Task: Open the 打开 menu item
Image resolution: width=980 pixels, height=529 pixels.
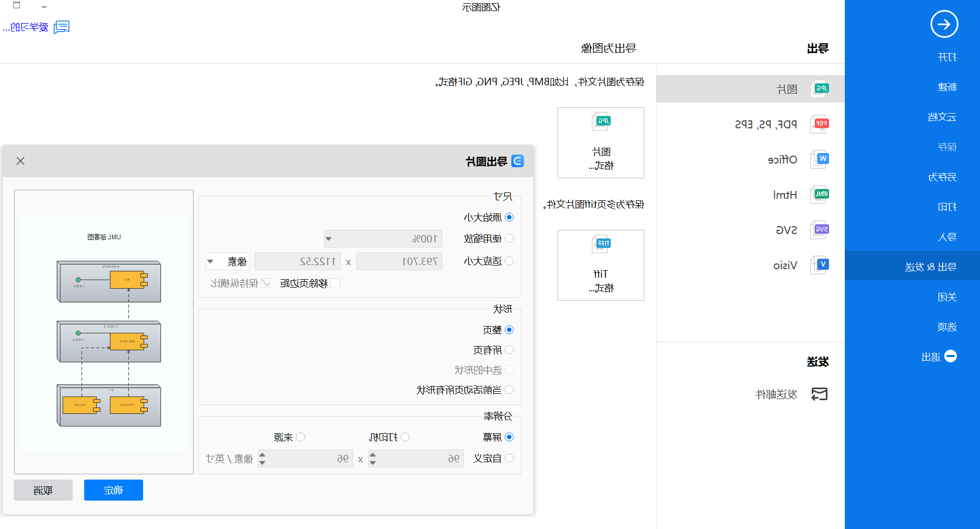Action: click(x=947, y=57)
